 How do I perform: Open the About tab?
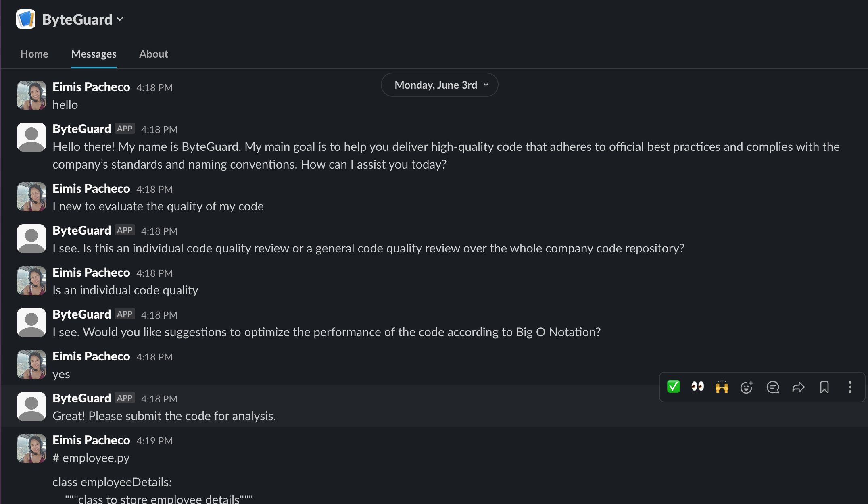click(x=154, y=54)
